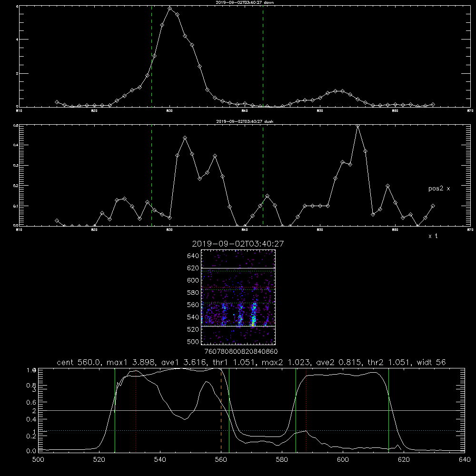
Task: Click the highest diamond point of the dawn curve
Action: pos(170,8)
